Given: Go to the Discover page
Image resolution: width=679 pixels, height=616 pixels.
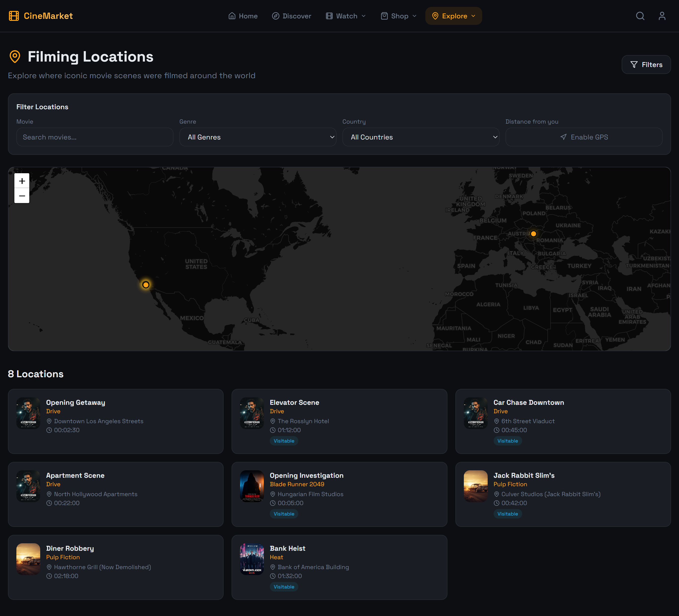Looking at the screenshot, I should pyautogui.click(x=291, y=16).
